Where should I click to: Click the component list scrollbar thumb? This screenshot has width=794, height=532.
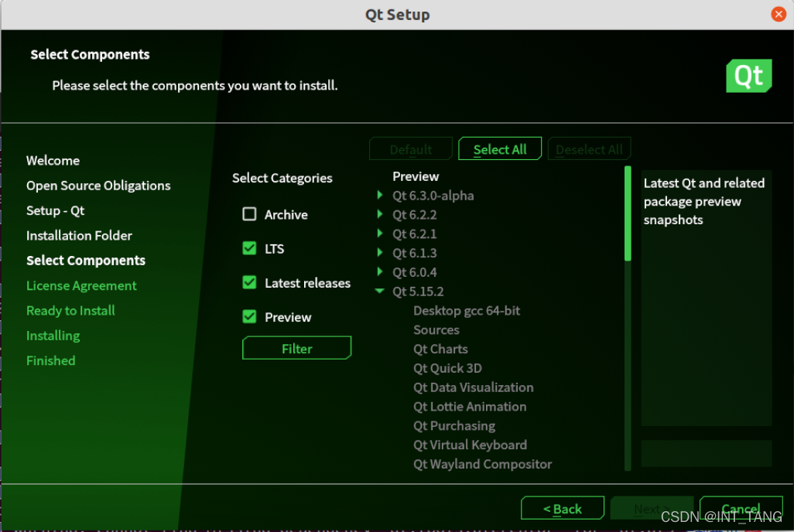628,213
